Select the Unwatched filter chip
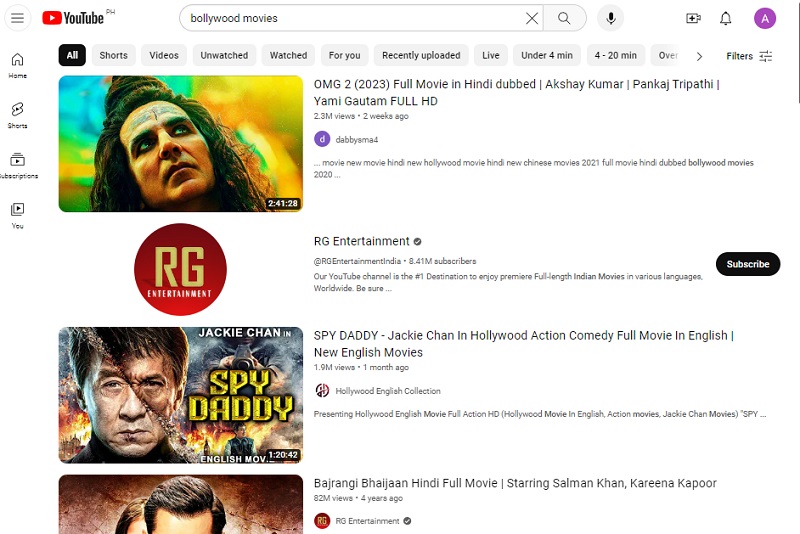The height and width of the screenshot is (534, 800). tap(224, 55)
